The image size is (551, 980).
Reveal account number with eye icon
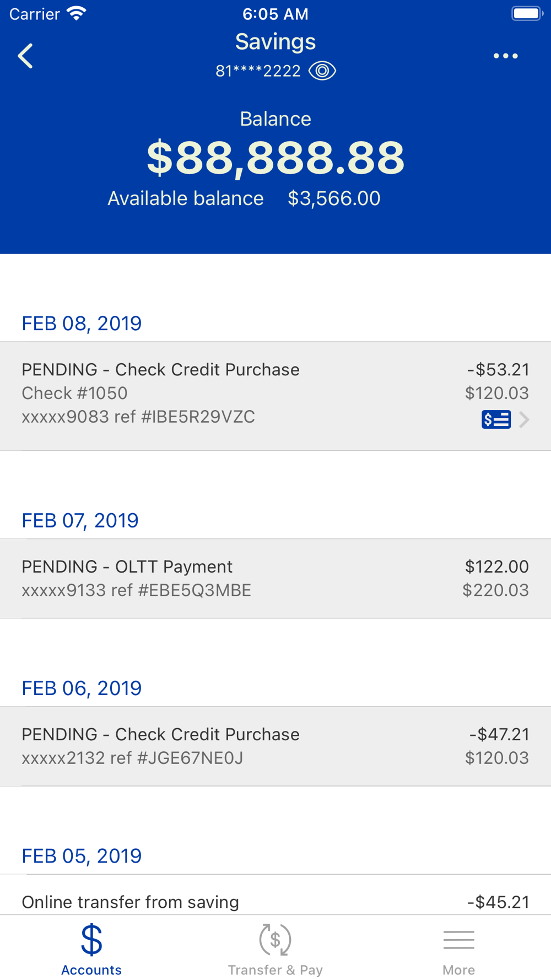coord(322,71)
